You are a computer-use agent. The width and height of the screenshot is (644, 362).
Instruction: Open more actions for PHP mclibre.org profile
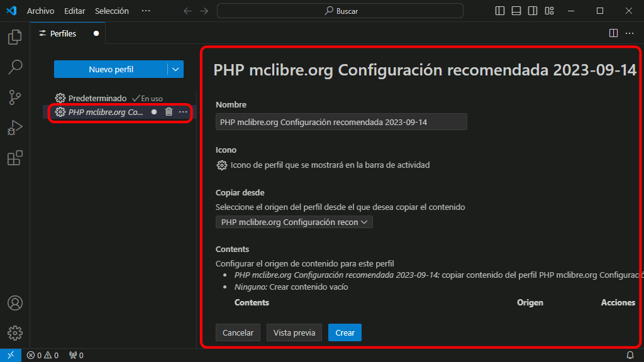click(183, 112)
